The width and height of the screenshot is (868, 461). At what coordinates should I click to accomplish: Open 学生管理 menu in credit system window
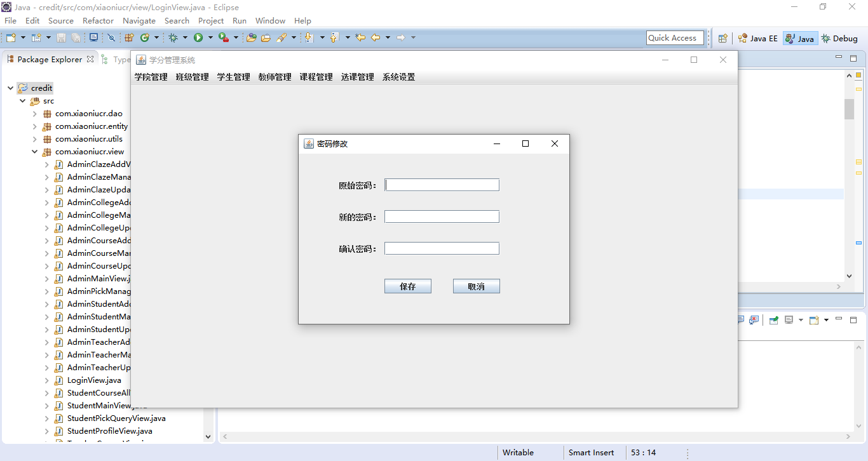(233, 77)
